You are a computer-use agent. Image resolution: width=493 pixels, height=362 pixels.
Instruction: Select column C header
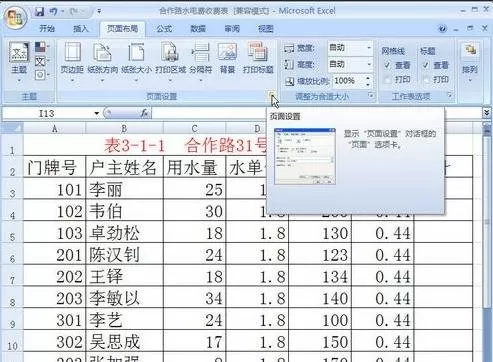pos(194,128)
